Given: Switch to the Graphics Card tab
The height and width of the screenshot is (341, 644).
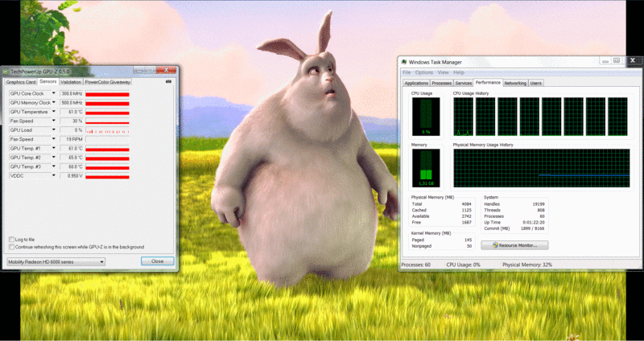Looking at the screenshot, I should point(21,82).
